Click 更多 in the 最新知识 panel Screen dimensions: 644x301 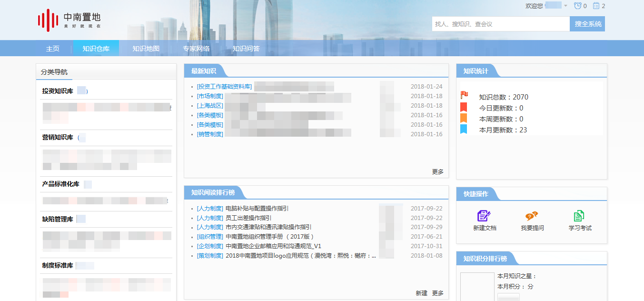pos(437,171)
